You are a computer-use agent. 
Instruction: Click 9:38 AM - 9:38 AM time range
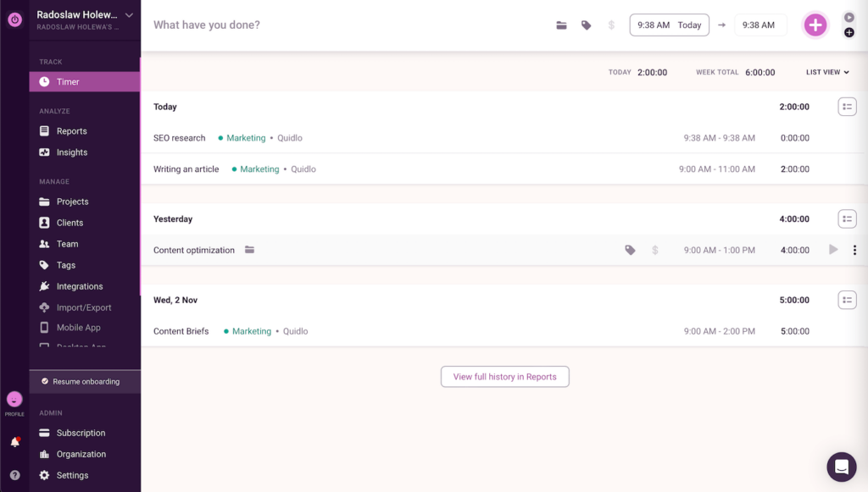(719, 138)
